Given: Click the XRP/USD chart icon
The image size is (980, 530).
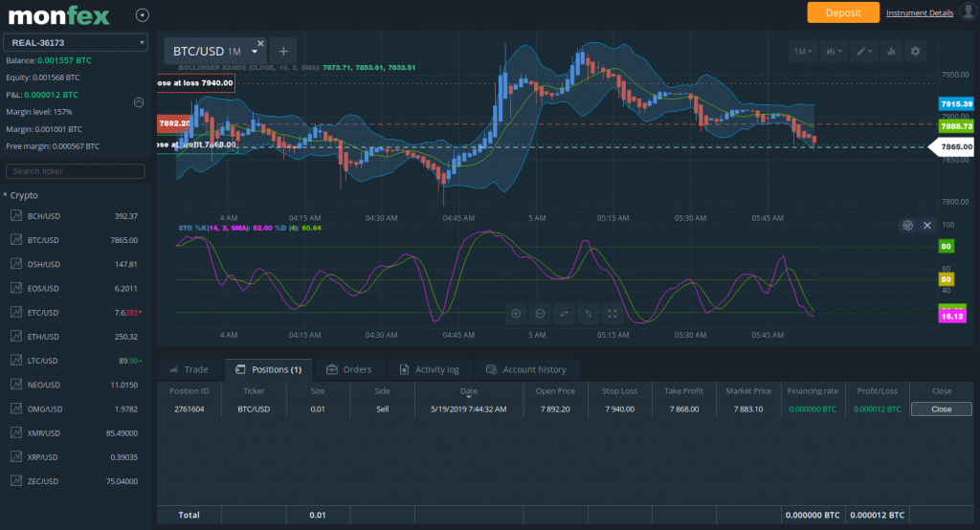Looking at the screenshot, I should tap(16, 457).
